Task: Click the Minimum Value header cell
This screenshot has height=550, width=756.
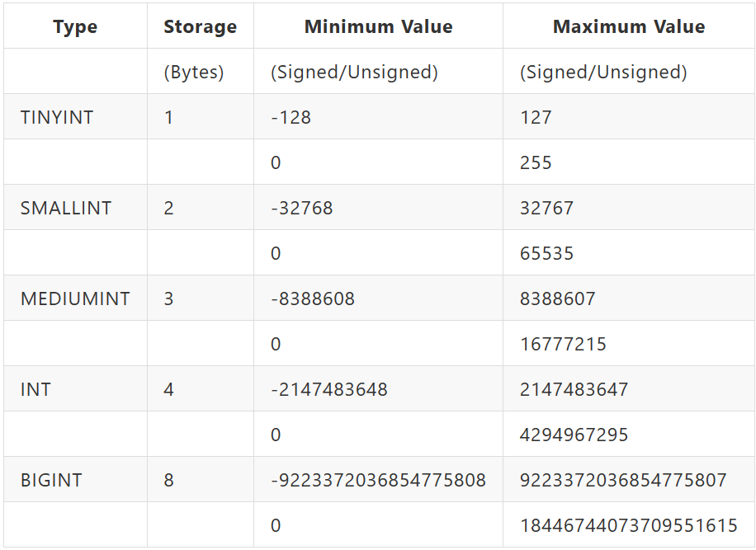Action: [x=378, y=26]
